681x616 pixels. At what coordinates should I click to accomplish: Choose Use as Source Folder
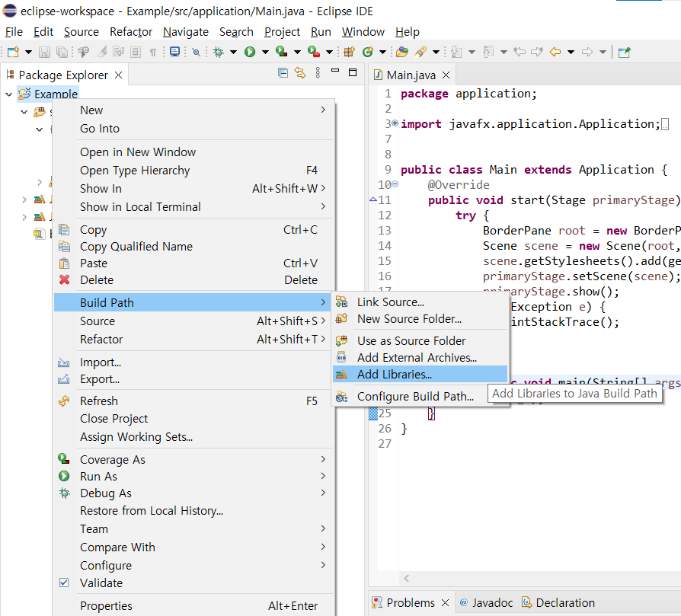pyautogui.click(x=420, y=341)
